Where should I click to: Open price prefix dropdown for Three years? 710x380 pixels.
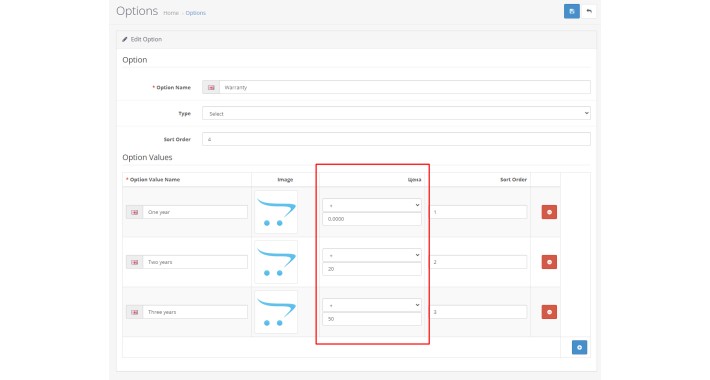[372, 305]
